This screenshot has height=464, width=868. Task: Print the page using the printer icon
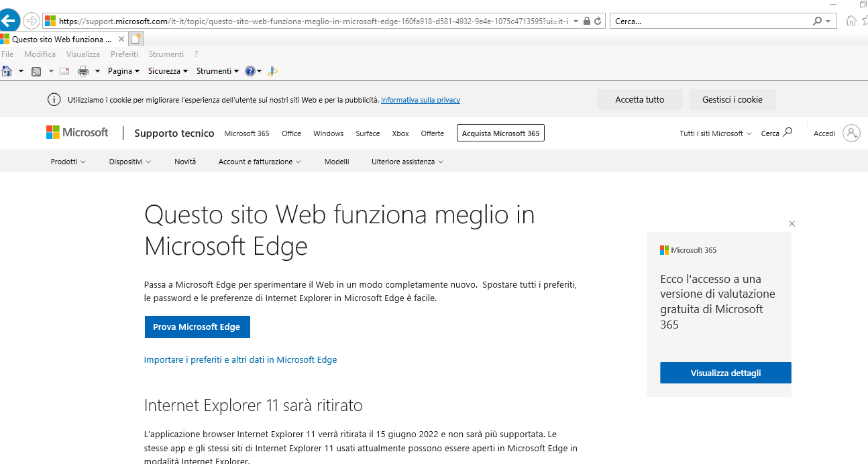coord(83,71)
